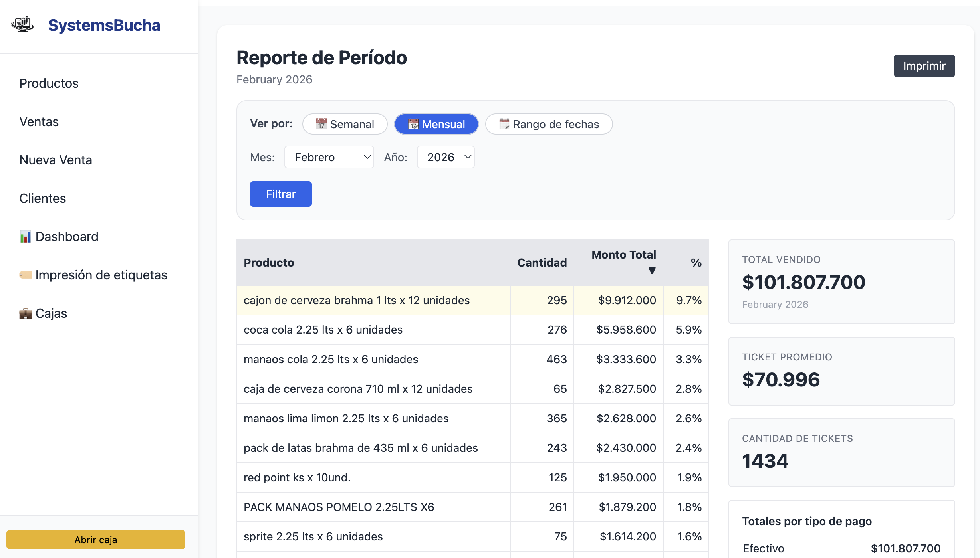Click the $1.614.200 amount cell
This screenshot has height=558, width=980.
619,536
